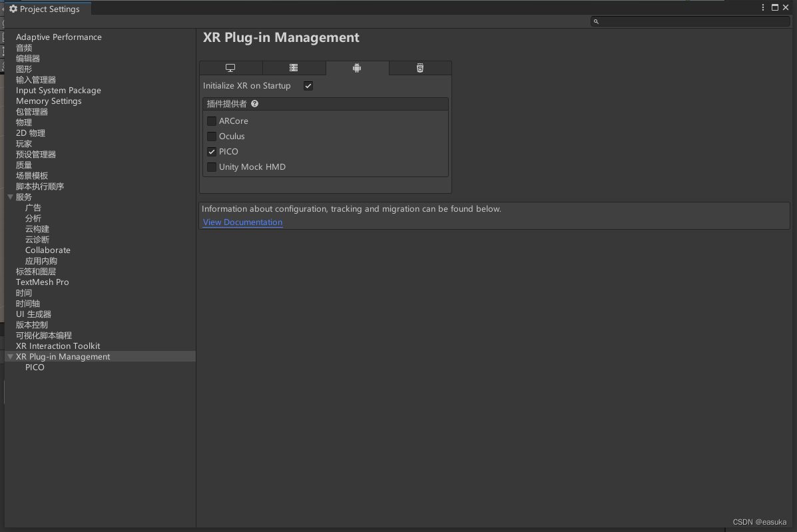Collapse the XR Plug-in Management tree arrow
The width and height of the screenshot is (797, 532).
pyautogui.click(x=10, y=357)
